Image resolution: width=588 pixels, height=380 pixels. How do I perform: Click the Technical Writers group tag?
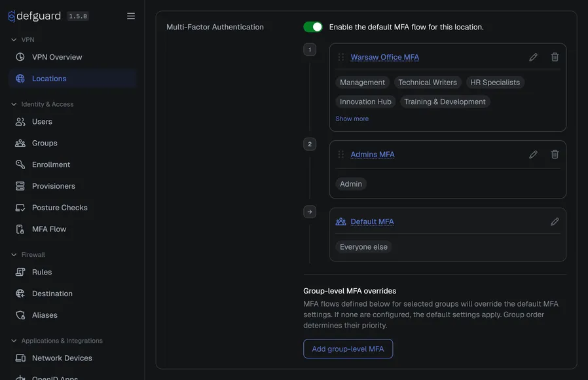click(428, 82)
